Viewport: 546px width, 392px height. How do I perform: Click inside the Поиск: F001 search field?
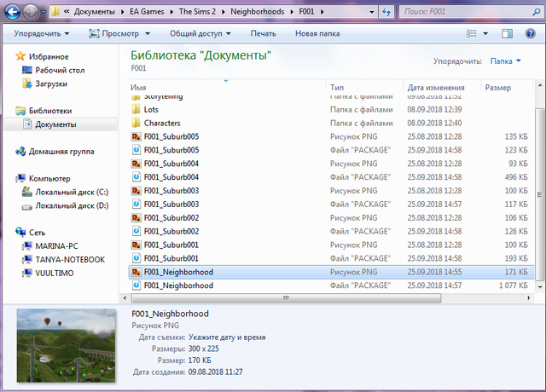465,13
